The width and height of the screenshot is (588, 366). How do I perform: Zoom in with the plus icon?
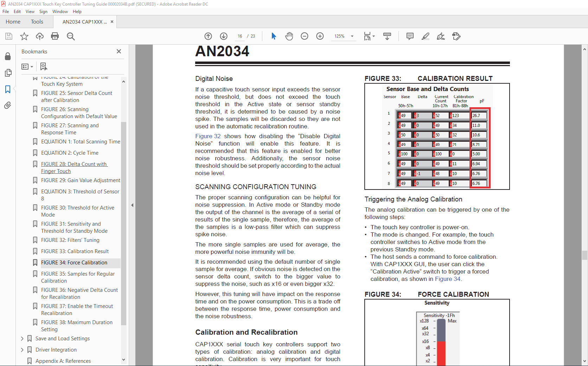[x=320, y=36]
